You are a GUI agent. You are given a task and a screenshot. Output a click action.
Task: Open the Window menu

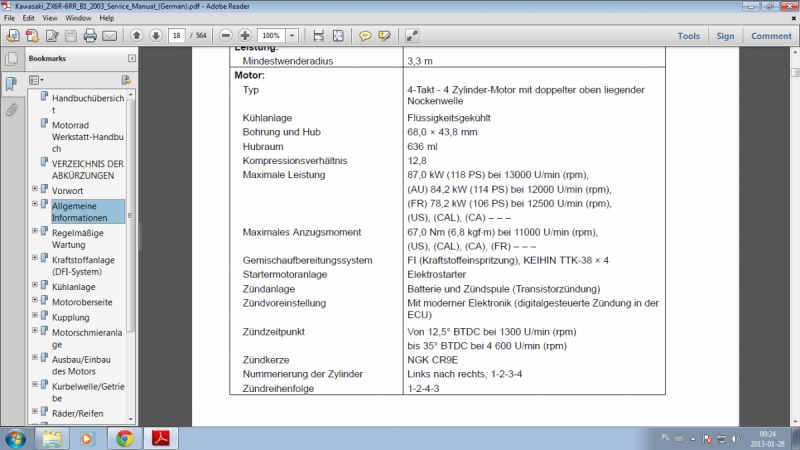79,18
